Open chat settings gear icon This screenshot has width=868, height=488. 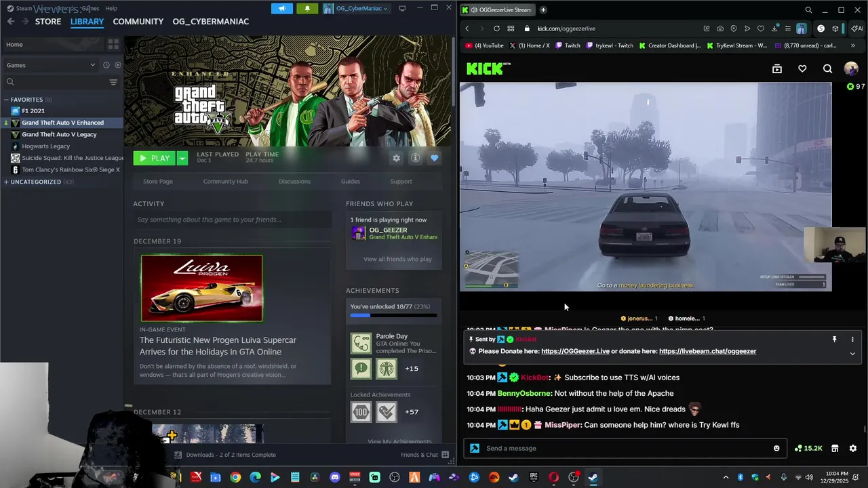click(x=853, y=448)
